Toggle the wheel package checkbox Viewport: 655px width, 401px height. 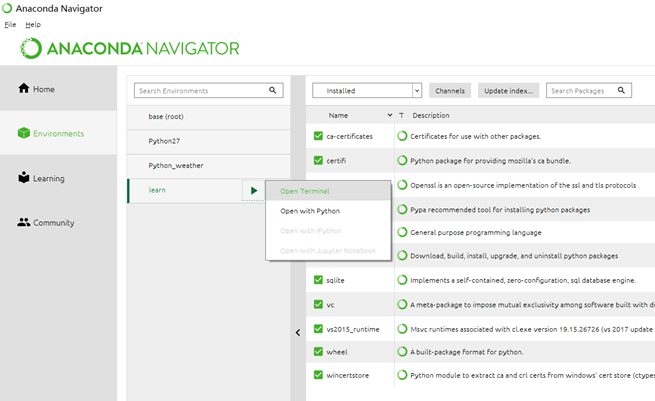pyautogui.click(x=318, y=352)
